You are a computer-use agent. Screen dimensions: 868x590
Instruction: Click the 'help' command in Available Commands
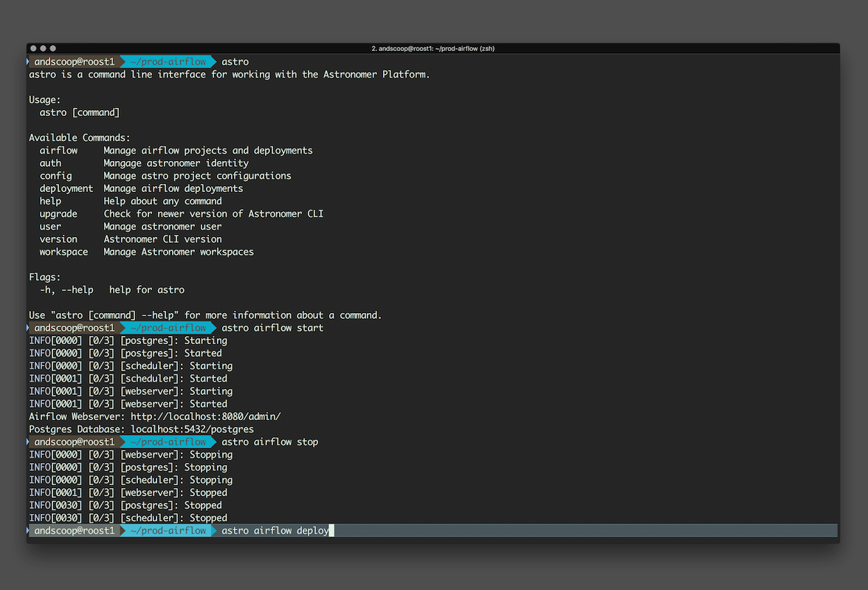(x=50, y=202)
